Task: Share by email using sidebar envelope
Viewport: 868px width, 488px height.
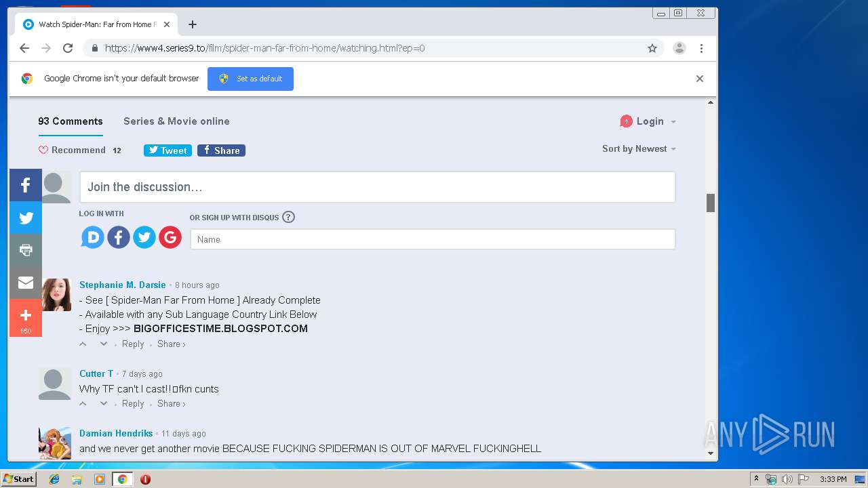Action: click(26, 283)
